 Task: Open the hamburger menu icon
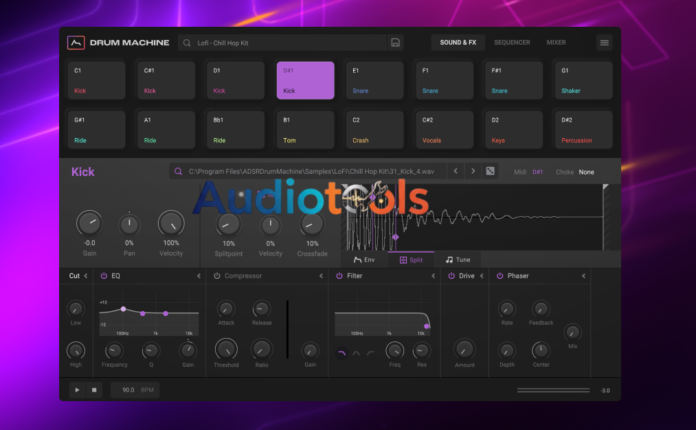coord(604,43)
